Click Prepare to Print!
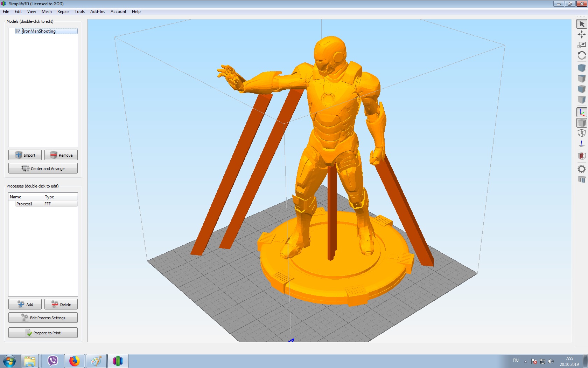The height and width of the screenshot is (368, 588). [x=43, y=333]
